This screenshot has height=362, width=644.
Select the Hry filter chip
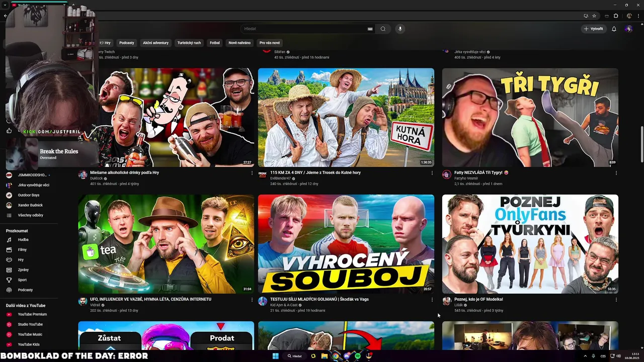coord(105,43)
